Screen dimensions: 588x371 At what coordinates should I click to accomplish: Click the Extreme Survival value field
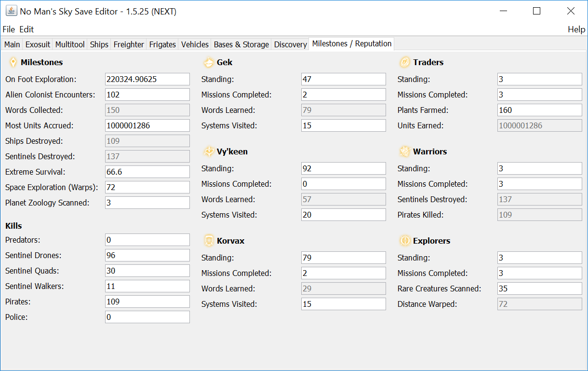click(147, 172)
